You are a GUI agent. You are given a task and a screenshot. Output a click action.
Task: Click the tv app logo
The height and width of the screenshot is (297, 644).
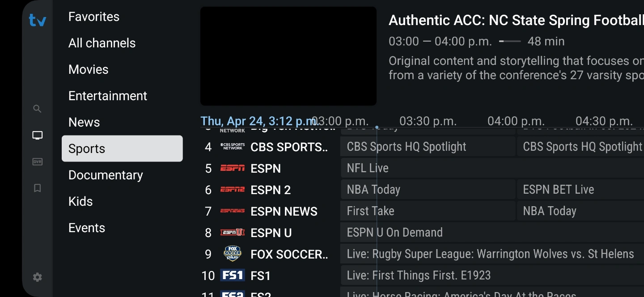tap(38, 20)
